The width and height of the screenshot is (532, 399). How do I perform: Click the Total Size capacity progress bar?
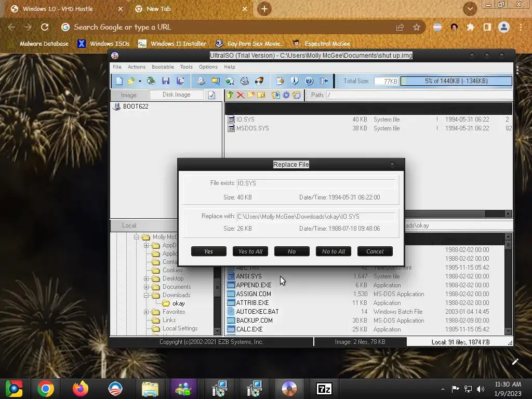456,81
